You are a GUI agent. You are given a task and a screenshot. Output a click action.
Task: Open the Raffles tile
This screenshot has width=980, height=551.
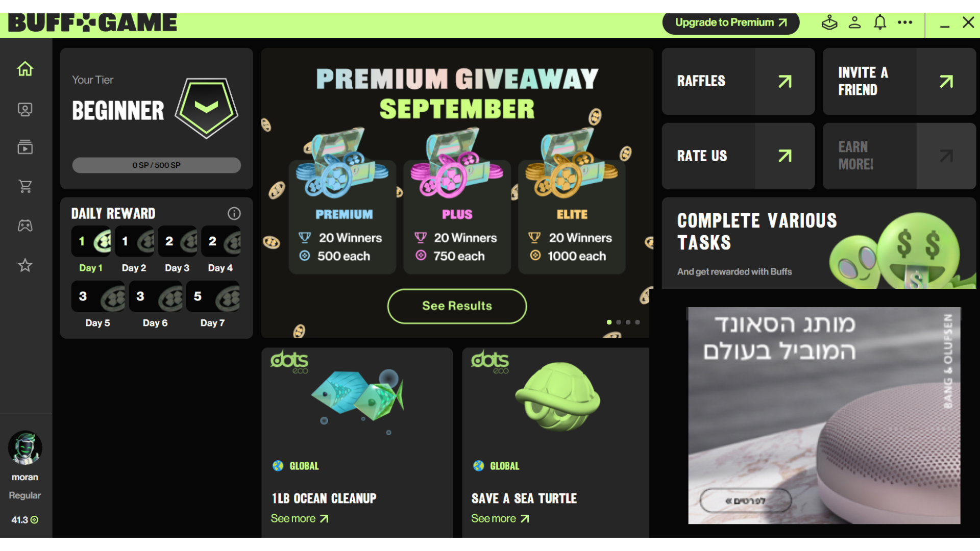point(738,82)
